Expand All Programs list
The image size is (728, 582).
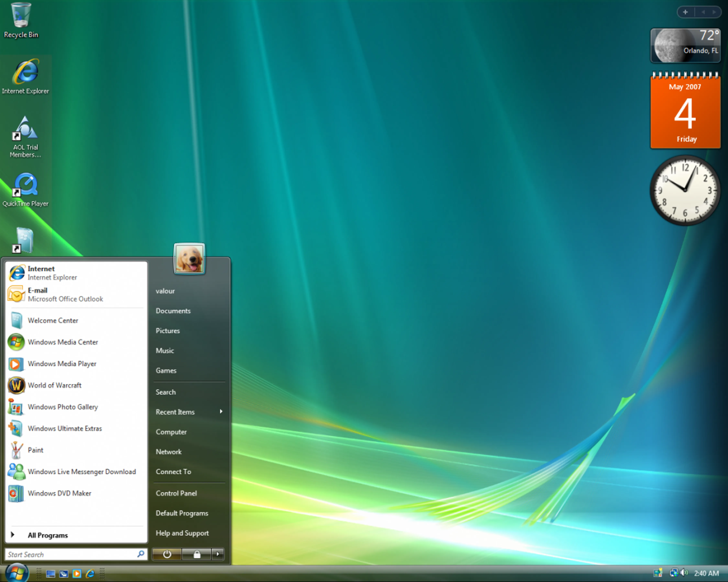click(48, 535)
